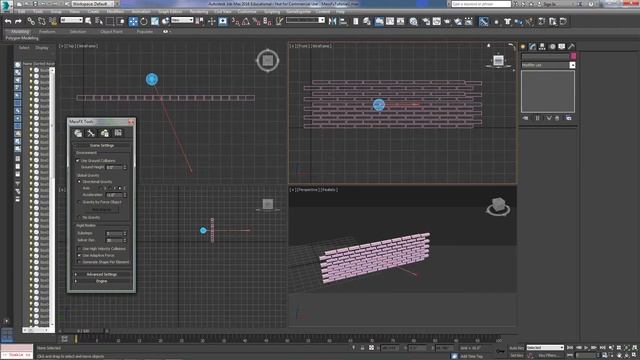Click the Mirror tool icon
This screenshot has width=640, height=360.
(332, 21)
